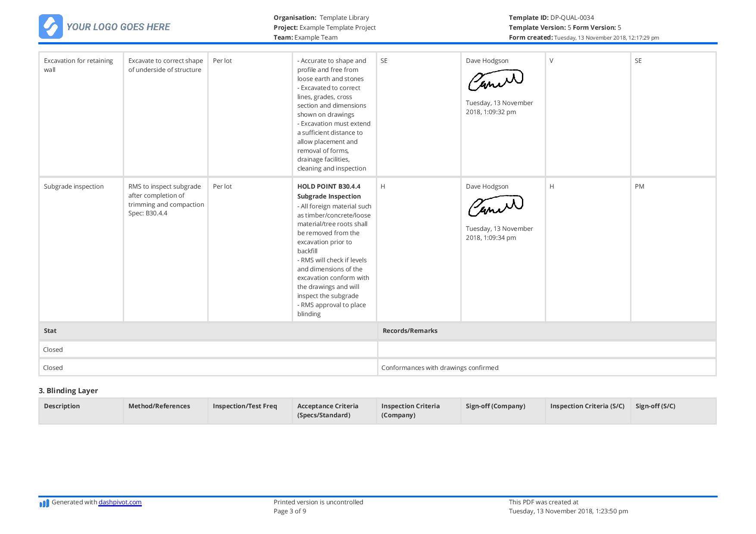Click the '3. Blinding Layer' section heading
Viewport: 756px width, 534px height.
68,391
